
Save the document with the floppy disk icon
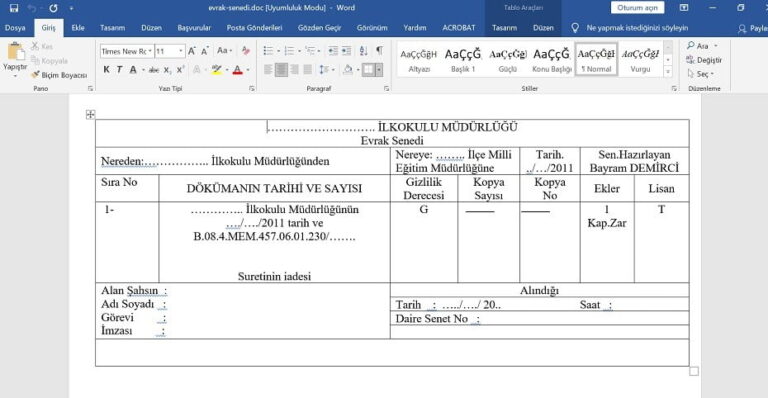[x=14, y=8]
